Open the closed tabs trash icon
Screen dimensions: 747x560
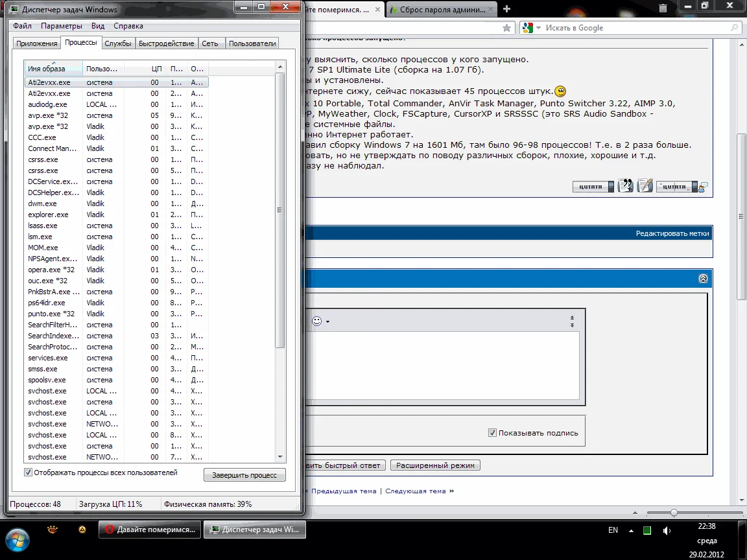click(x=663, y=8)
